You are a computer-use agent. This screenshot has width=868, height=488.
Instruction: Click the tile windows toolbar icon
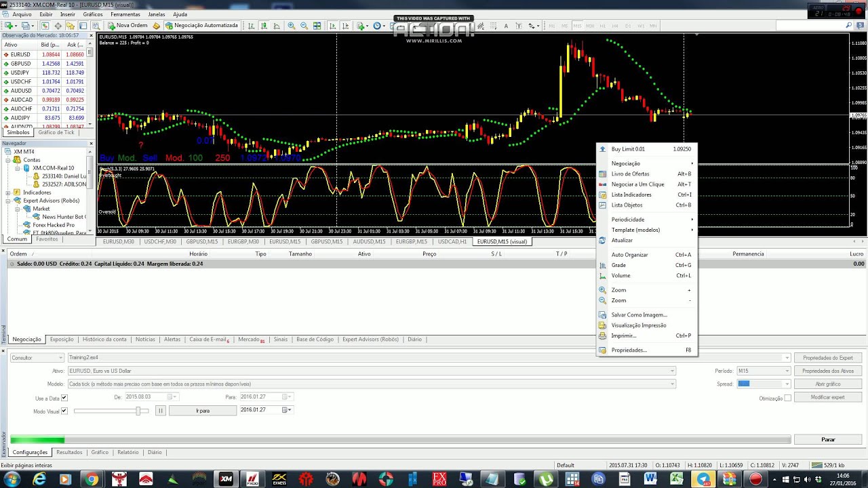[317, 26]
